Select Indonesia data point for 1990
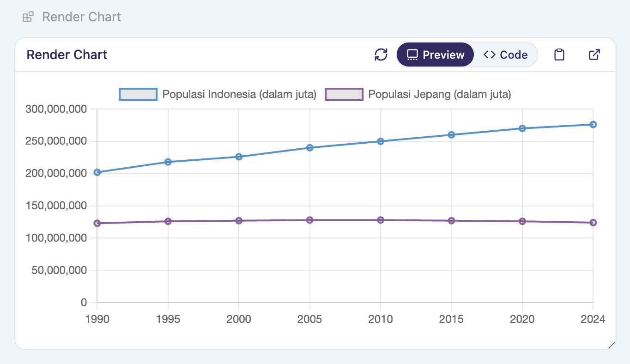The width and height of the screenshot is (630, 364). pos(97,172)
